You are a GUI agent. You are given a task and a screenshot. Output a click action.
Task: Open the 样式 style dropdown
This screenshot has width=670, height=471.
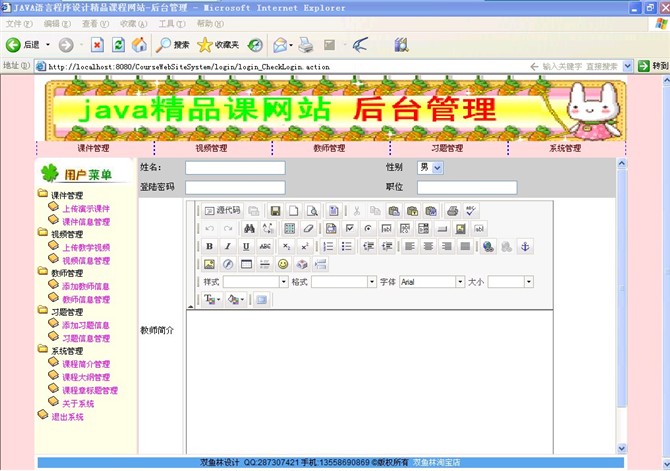(x=284, y=282)
